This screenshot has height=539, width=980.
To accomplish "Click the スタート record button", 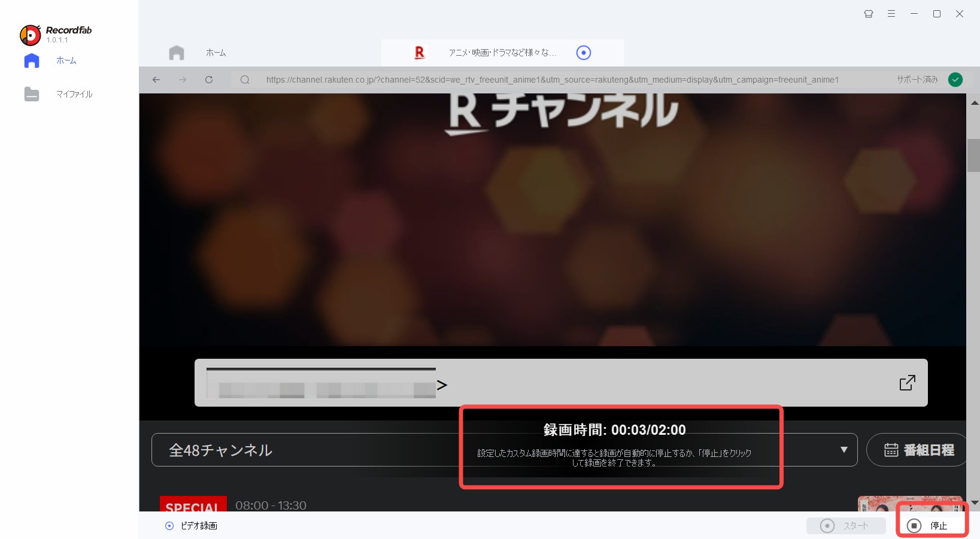I will click(x=846, y=526).
